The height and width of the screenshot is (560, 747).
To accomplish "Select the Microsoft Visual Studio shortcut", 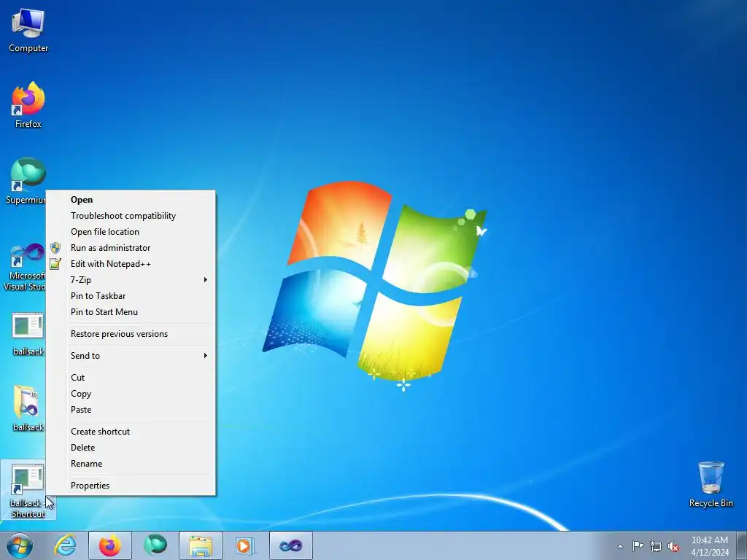I will (26, 267).
